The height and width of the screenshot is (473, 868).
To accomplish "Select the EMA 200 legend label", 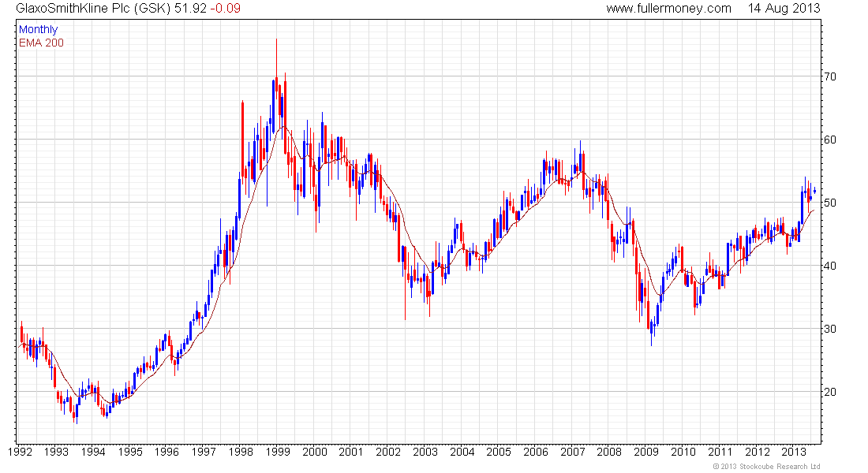I will (41, 43).
